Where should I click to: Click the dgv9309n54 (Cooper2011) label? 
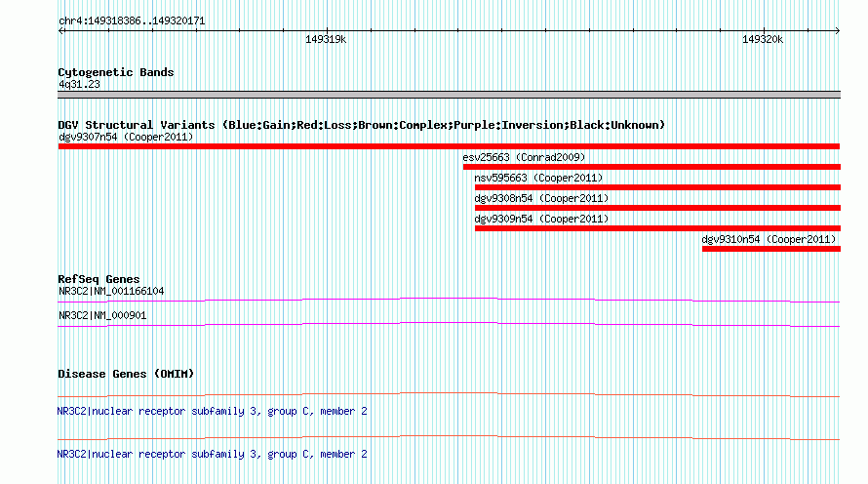pos(541,219)
